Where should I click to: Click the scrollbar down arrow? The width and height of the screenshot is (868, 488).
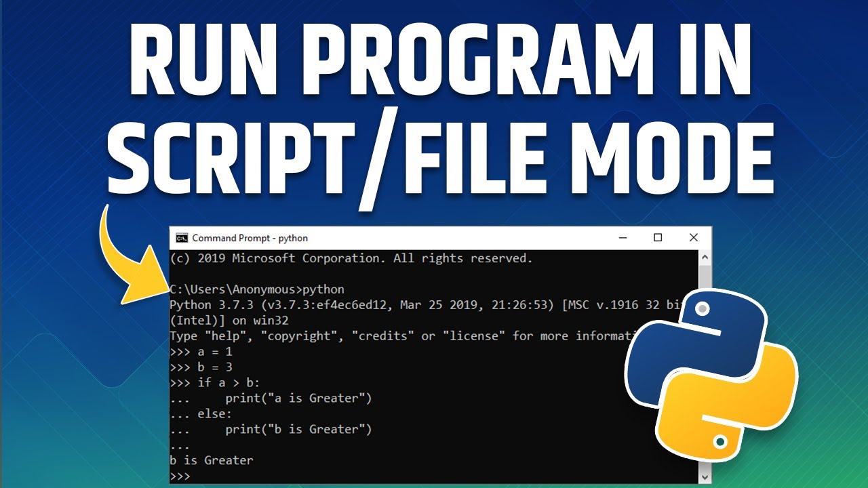[705, 477]
